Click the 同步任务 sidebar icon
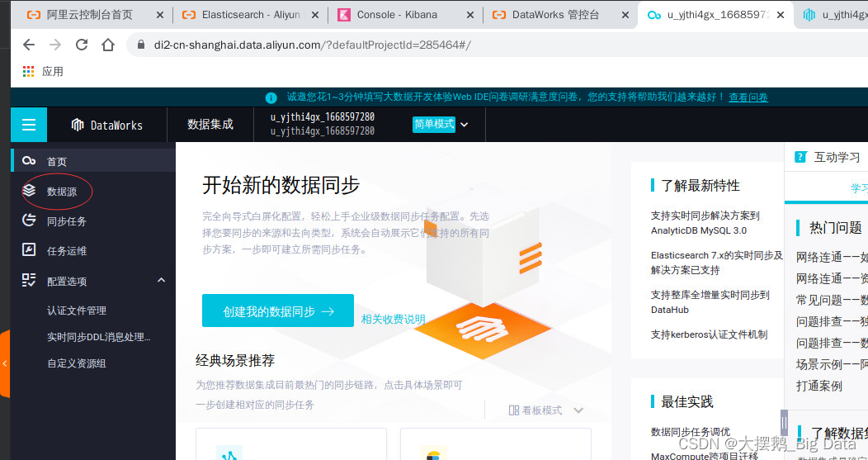This screenshot has width=868, height=460. pos(29,221)
